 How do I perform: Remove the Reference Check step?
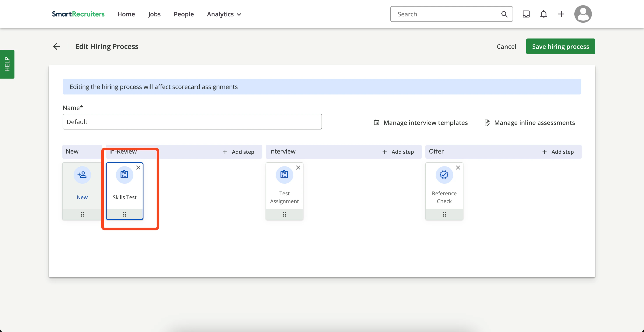pyautogui.click(x=458, y=168)
